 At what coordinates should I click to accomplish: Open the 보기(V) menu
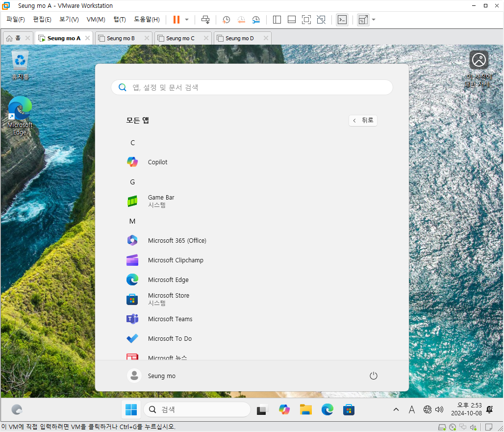[69, 19]
